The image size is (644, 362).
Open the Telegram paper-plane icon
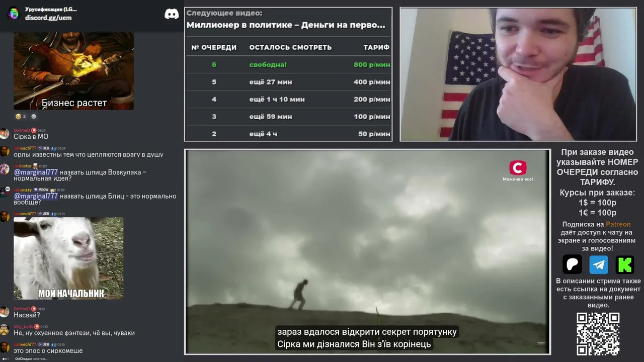[x=599, y=264]
